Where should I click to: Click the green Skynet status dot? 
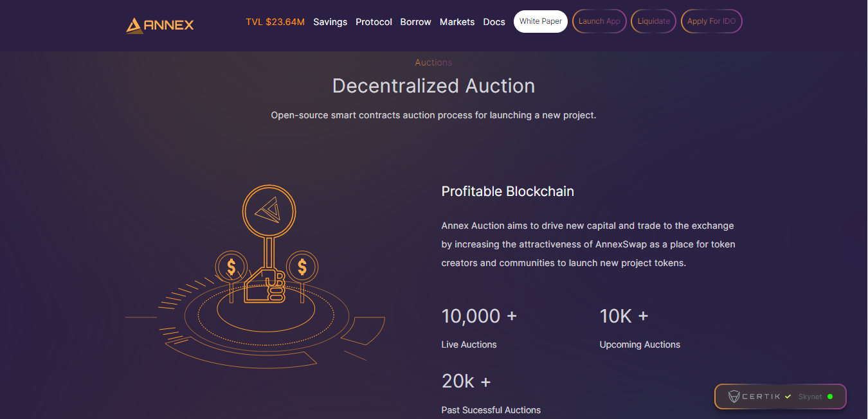(830, 397)
